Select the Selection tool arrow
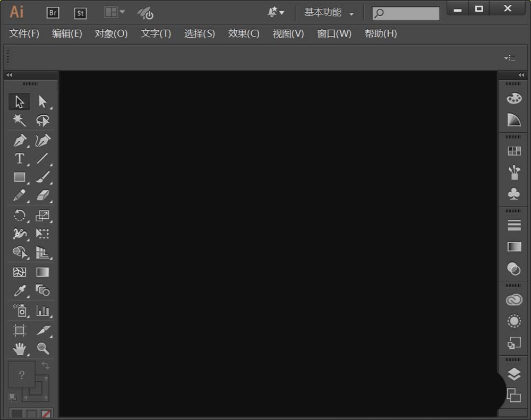Screen dimensions: 531x420 [19, 101]
